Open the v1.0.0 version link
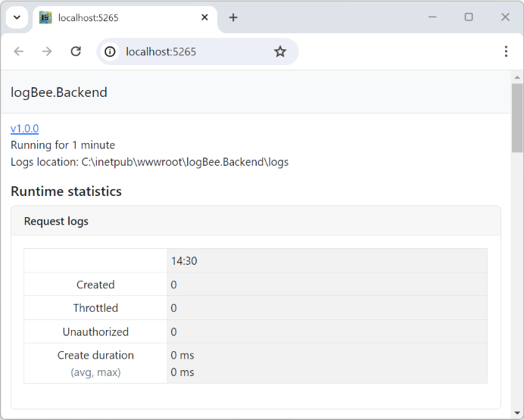 25,129
